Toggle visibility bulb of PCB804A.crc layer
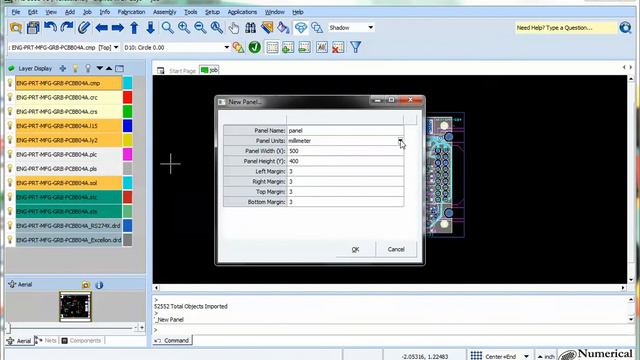The height and width of the screenshot is (360, 640). [x=10, y=98]
